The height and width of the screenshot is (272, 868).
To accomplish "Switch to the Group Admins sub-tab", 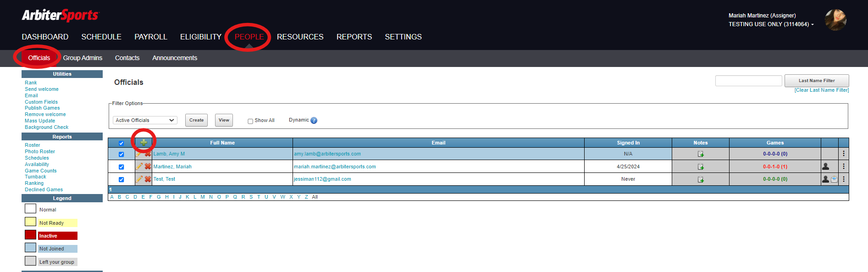I will (x=83, y=58).
